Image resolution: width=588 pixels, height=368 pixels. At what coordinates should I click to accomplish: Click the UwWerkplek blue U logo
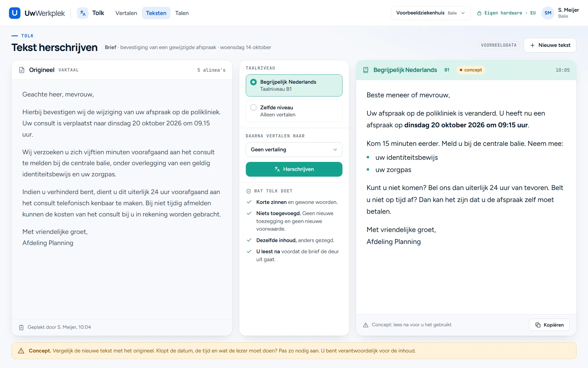pos(15,13)
